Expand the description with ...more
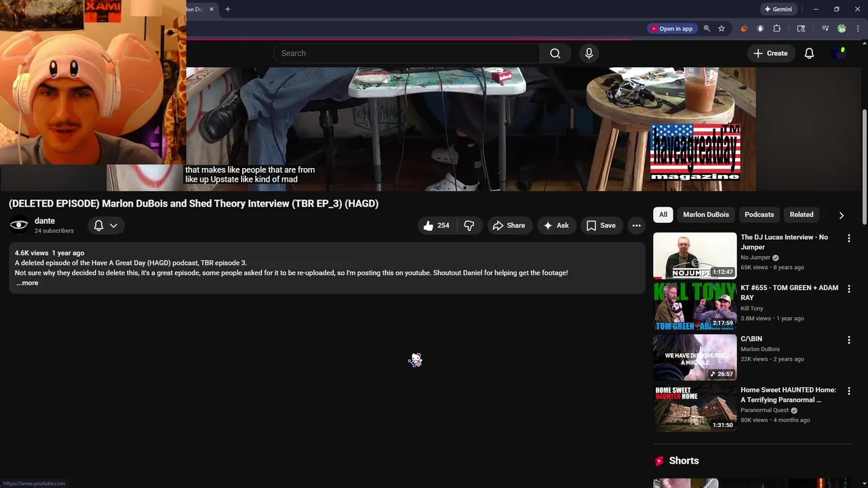This screenshot has height=488, width=868. tap(27, 283)
